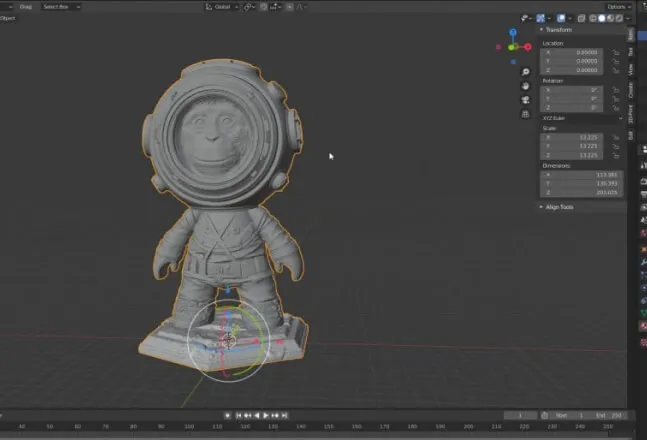Screen dimensions: 647x440
Task: Click Dimensions Z value field
Action: 581,192
